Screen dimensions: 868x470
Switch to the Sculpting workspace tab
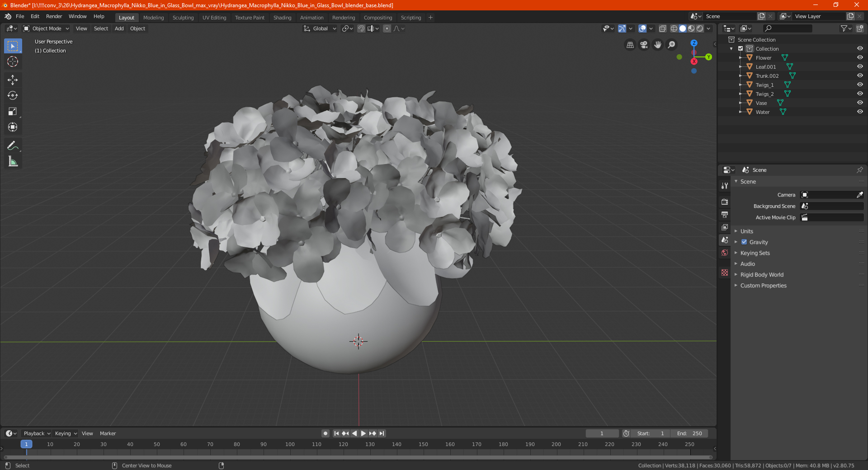(183, 18)
